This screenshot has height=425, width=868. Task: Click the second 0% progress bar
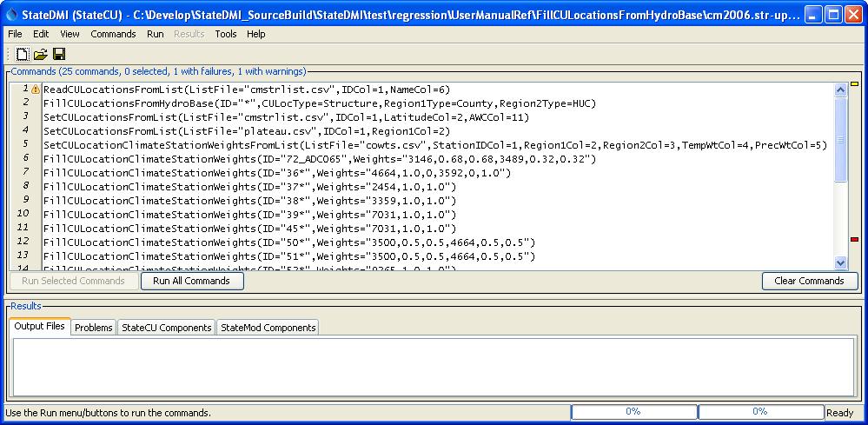tap(760, 412)
